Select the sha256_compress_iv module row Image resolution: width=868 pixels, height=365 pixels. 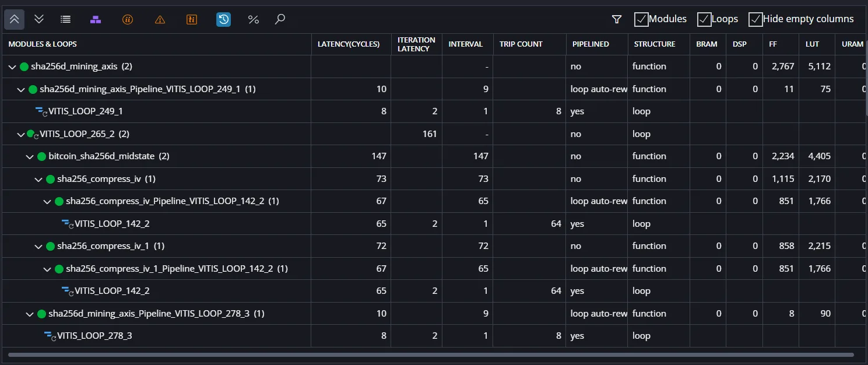(434, 179)
